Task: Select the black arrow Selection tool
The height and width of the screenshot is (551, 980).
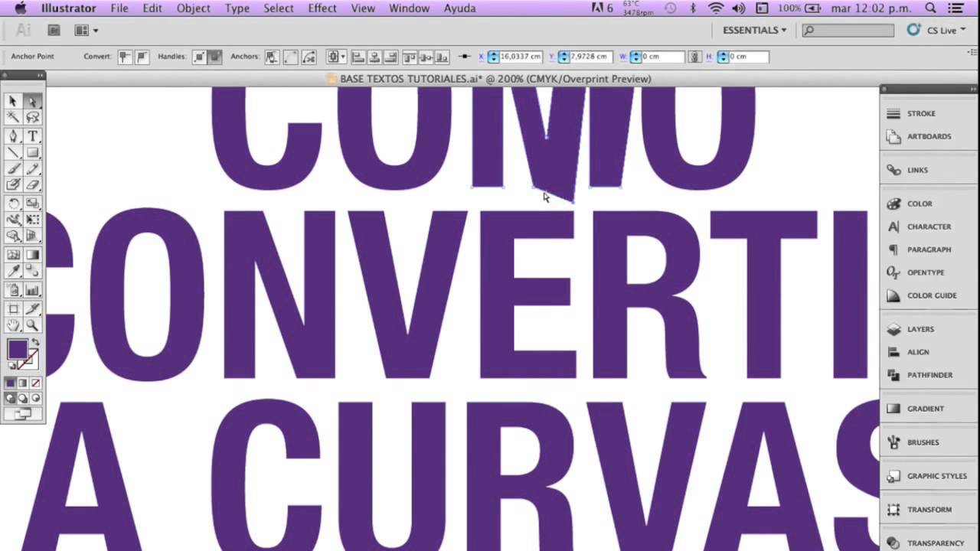Action: (13, 101)
